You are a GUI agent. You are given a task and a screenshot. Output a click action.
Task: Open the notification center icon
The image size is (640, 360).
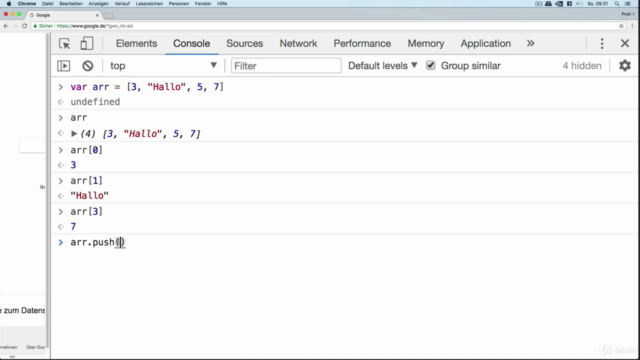[628, 4]
